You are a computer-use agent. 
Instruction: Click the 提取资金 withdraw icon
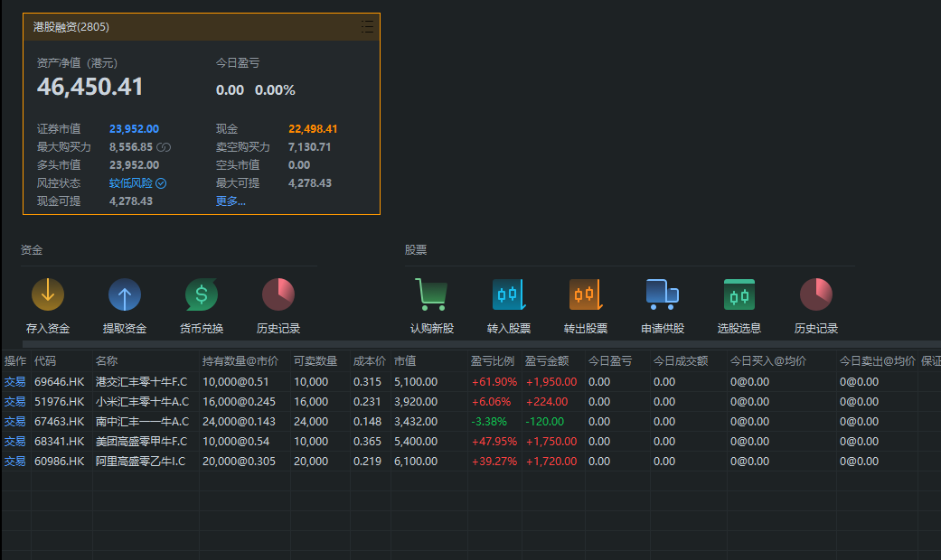point(125,294)
